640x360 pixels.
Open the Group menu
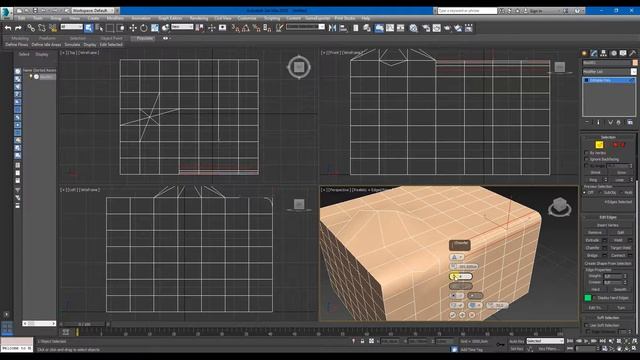coord(56,18)
